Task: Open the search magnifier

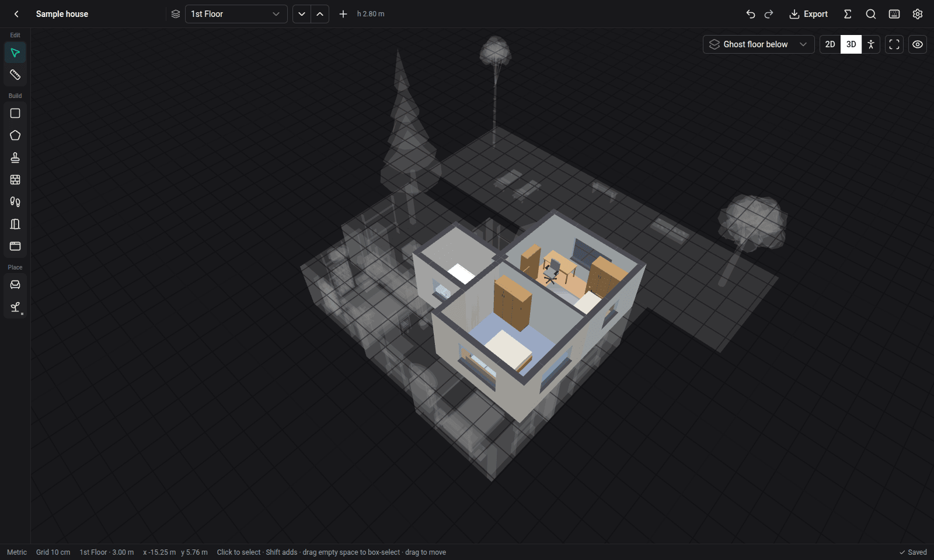Action: (871, 14)
